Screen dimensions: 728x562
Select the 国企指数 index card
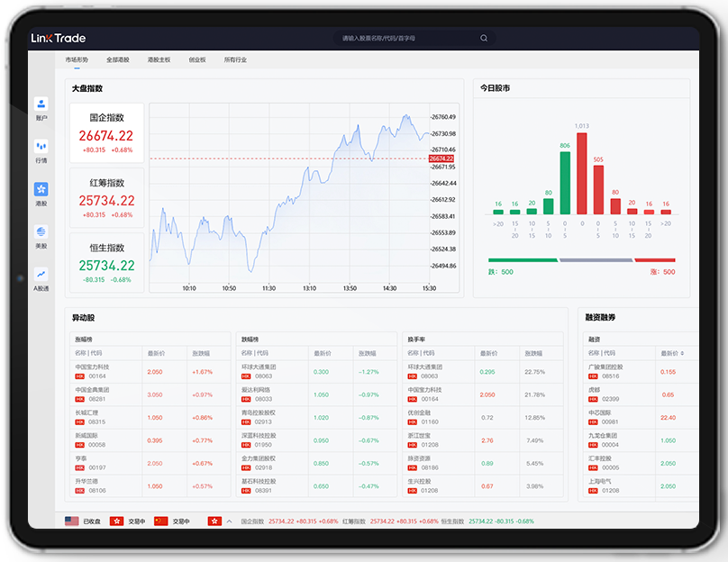tap(106, 133)
